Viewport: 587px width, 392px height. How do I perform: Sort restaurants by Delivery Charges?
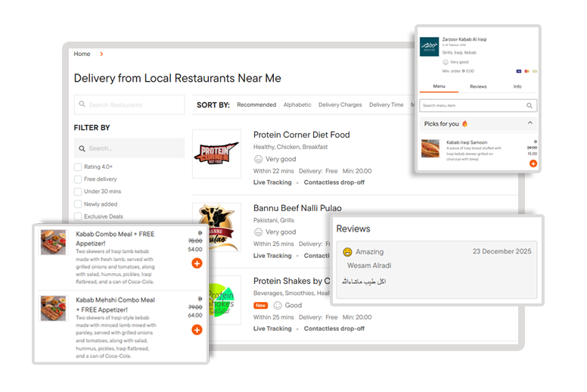pos(340,105)
